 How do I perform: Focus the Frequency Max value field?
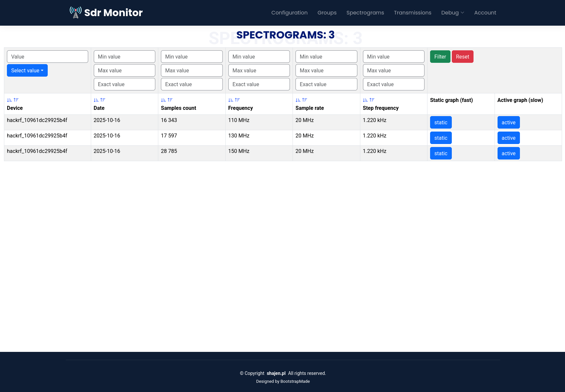[259, 70]
